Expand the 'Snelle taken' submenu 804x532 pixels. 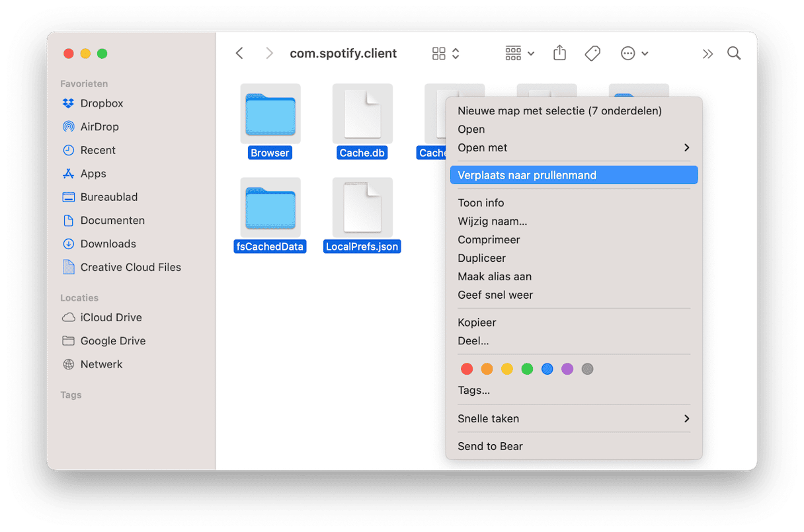573,418
